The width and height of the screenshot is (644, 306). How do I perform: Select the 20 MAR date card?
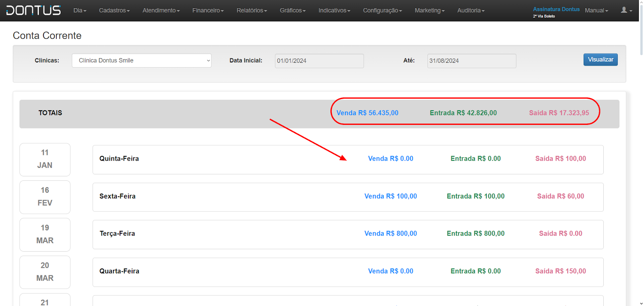[x=45, y=272]
